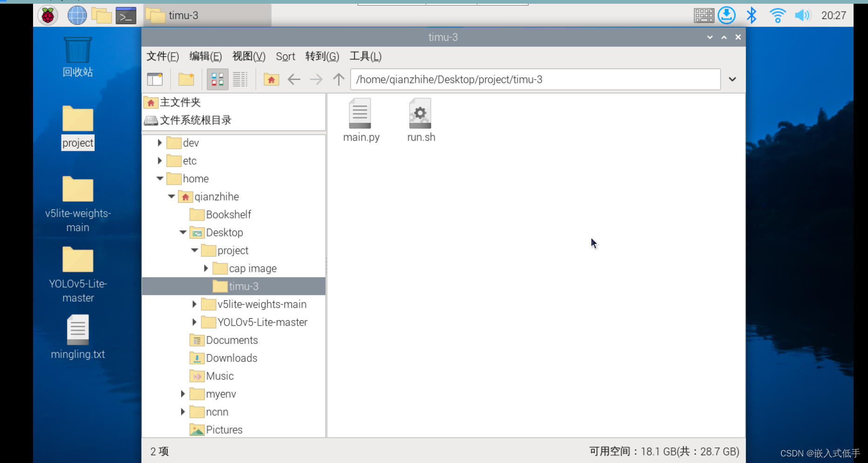868x463 pixels.
Task: Click the new window toolbar icon
Action: click(x=155, y=79)
